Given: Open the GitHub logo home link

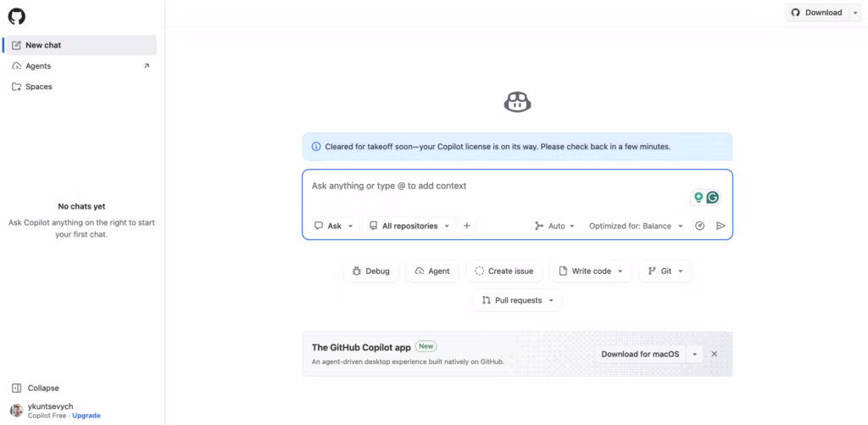Looking at the screenshot, I should click(x=17, y=17).
